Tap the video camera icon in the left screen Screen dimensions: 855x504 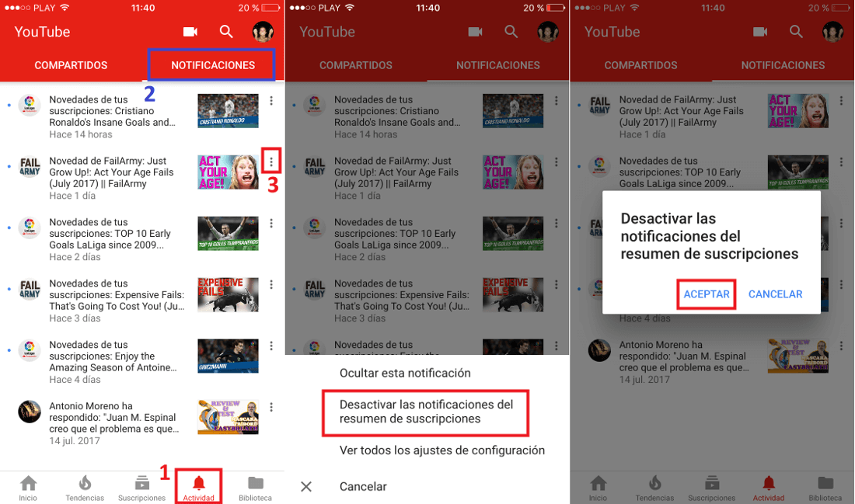(x=190, y=32)
